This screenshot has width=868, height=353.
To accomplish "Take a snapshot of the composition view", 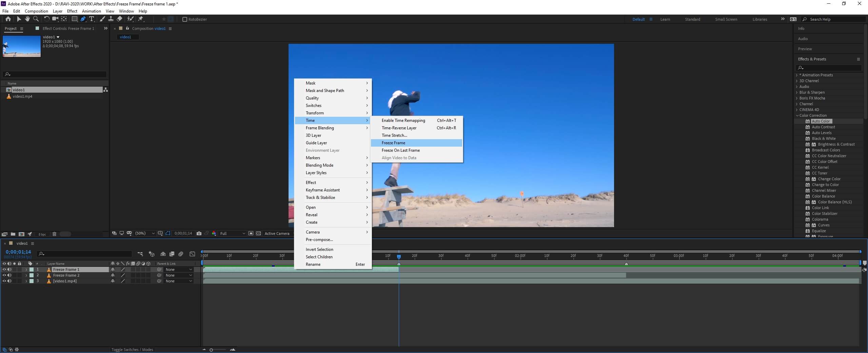I will 199,234.
